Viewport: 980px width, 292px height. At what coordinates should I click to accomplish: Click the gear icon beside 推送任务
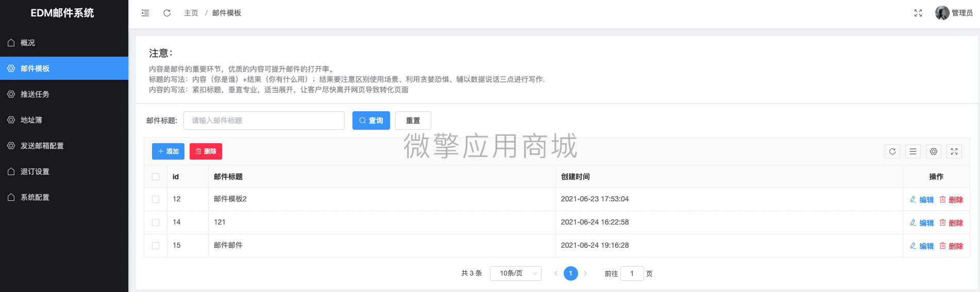click(11, 94)
